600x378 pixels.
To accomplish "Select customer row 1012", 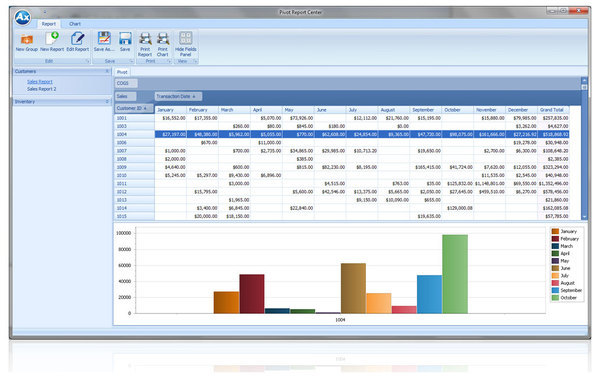I will click(134, 192).
